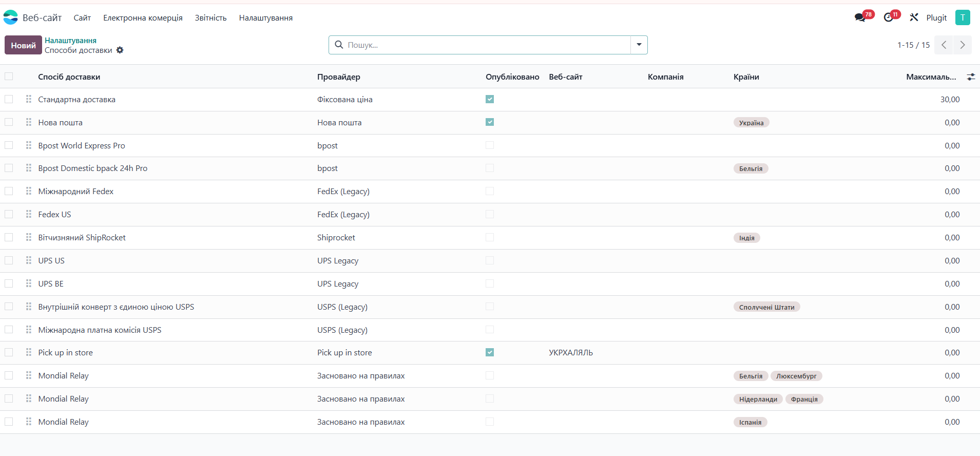
Task: Select the Стандартна доставка row checkbox
Action: 9,99
